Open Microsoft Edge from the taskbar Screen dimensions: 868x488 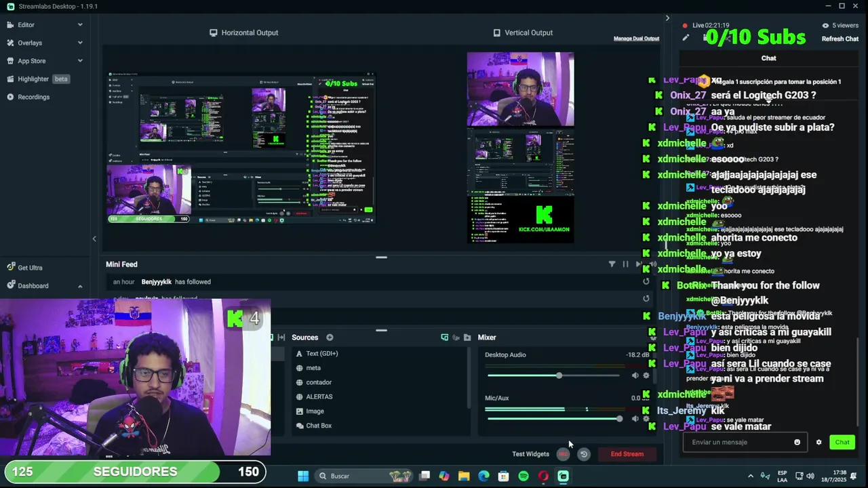[484, 476]
